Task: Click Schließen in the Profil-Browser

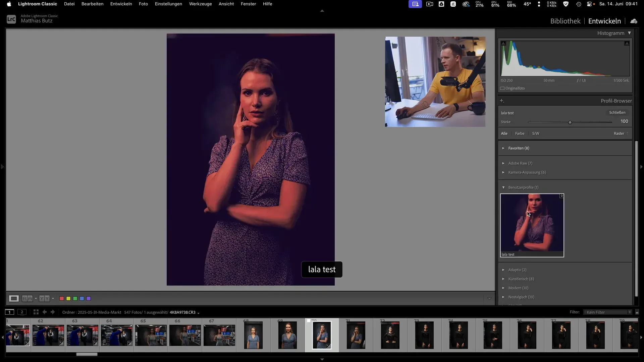Action: point(617,112)
